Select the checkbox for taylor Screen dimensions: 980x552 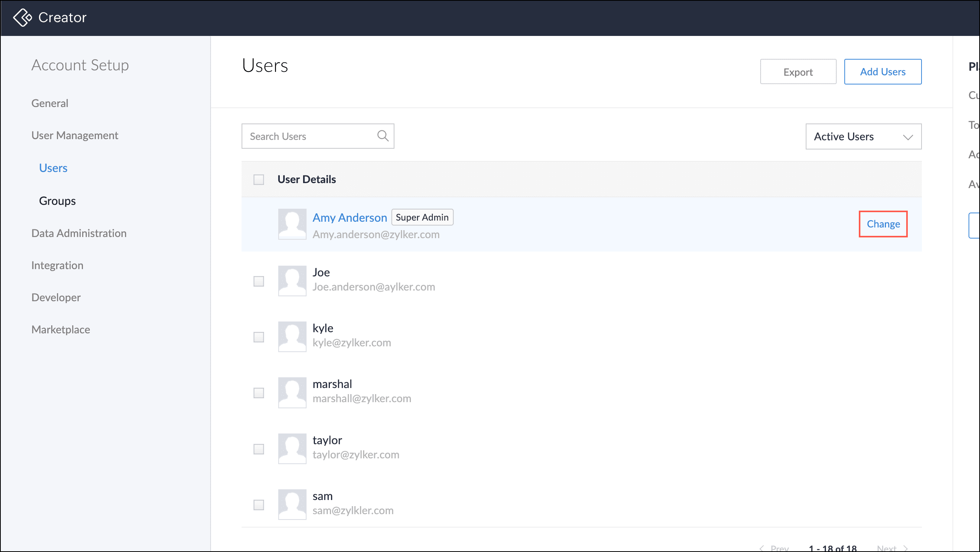pos(259,449)
